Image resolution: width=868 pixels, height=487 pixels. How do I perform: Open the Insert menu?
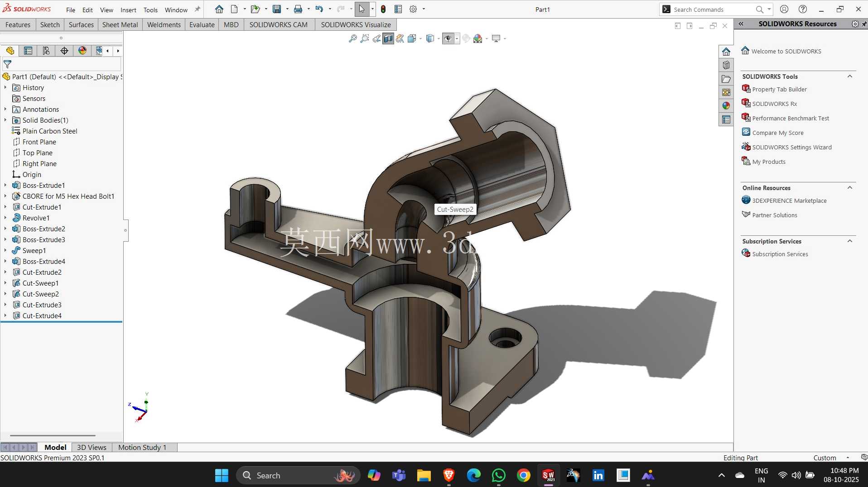(x=128, y=10)
